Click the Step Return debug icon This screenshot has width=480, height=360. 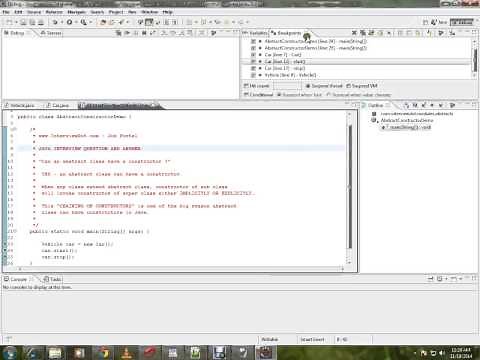click(182, 33)
